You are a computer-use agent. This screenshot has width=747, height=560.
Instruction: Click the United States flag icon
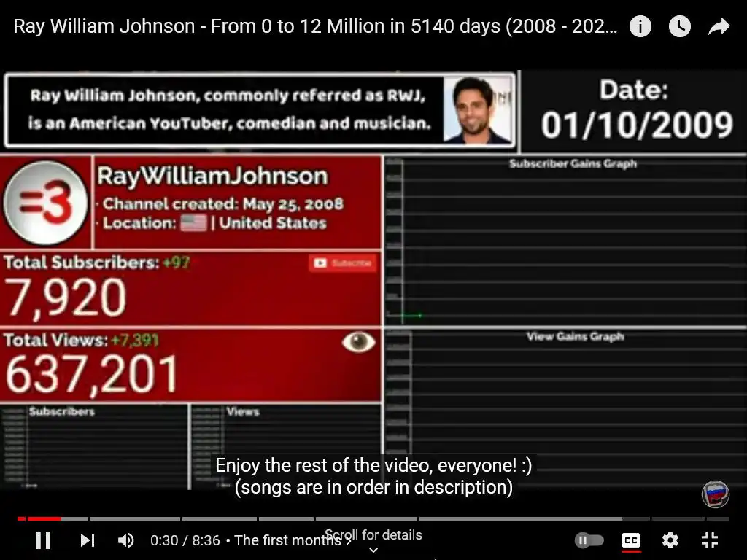[193, 223]
